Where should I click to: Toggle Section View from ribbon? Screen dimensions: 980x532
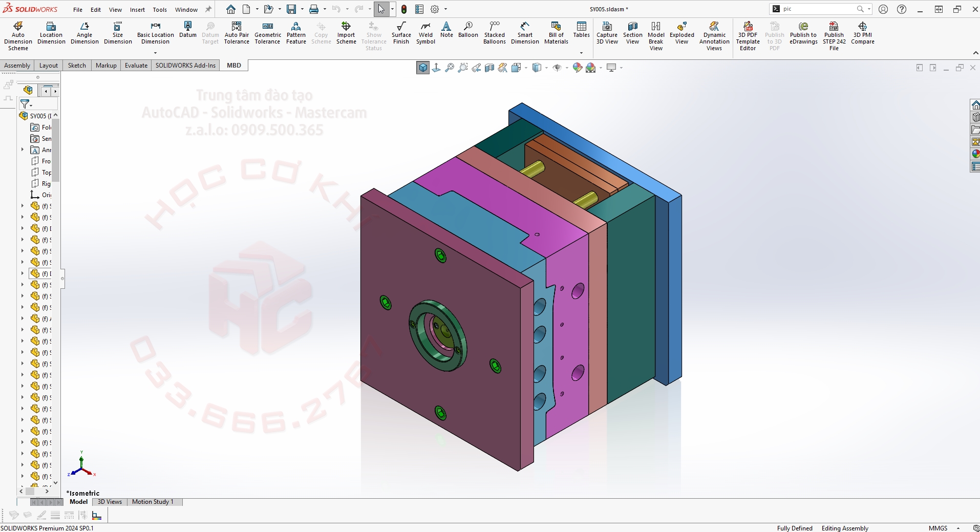(x=633, y=33)
